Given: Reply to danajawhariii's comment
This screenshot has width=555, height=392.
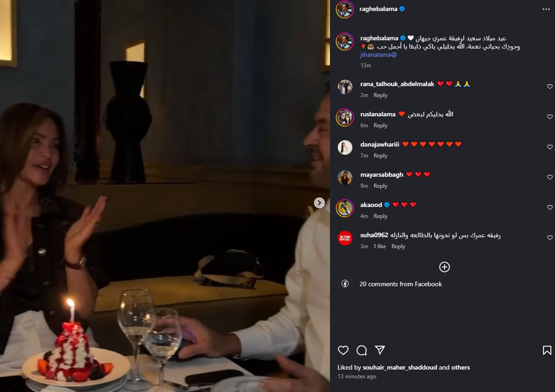Looking at the screenshot, I should tap(380, 156).
